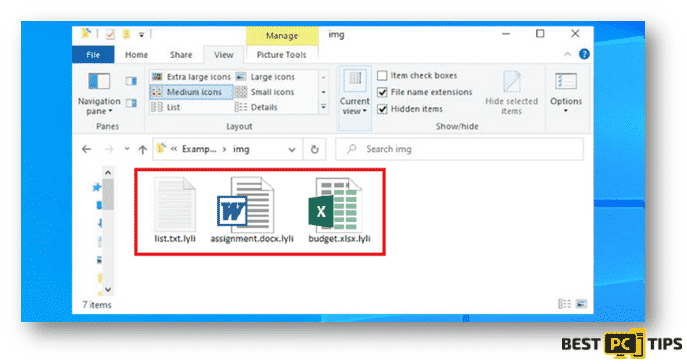Open Quick Access Toolbar customize dropdown

[x=142, y=34]
